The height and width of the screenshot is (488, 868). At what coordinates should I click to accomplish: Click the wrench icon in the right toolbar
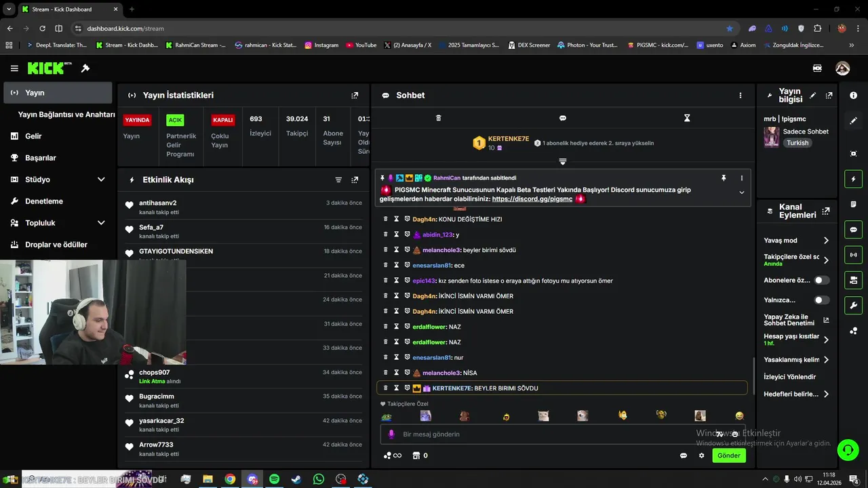(x=853, y=305)
